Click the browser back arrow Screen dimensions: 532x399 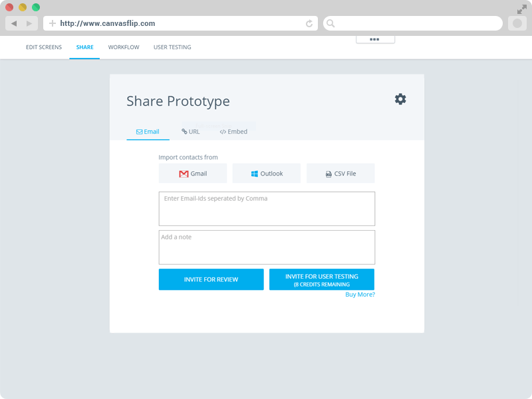[x=14, y=23]
